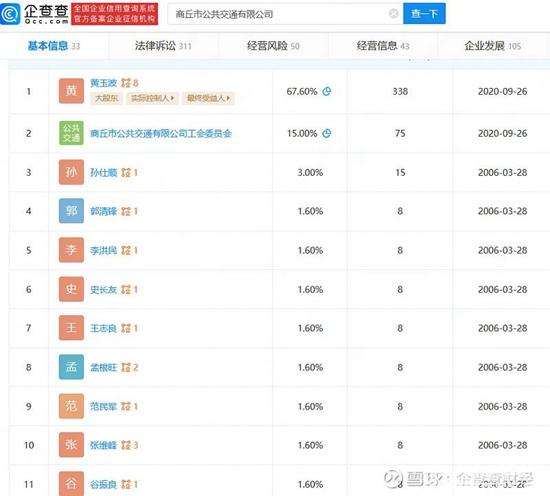The width and height of the screenshot is (550, 496).
Task: Open the pie chart icon beside 67.60%
Action: click(x=327, y=91)
